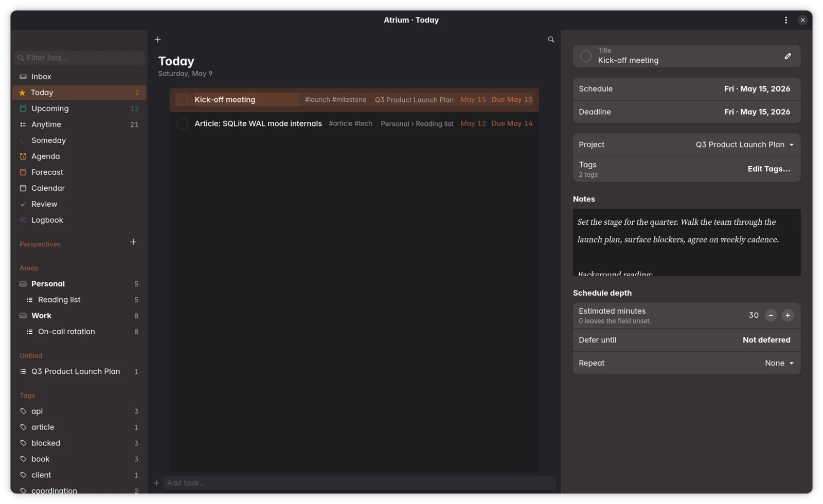
Task: Check off Article: SQLite WAL mode internals
Action: coord(182,124)
